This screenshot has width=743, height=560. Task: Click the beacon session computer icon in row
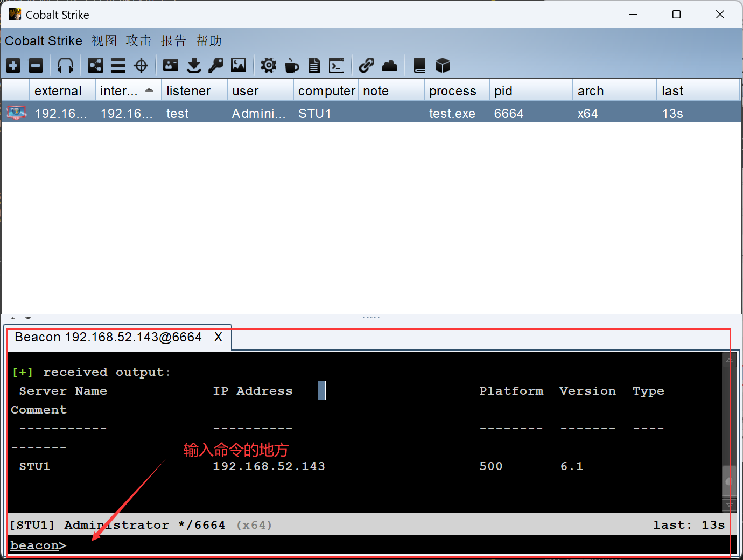pos(16,113)
